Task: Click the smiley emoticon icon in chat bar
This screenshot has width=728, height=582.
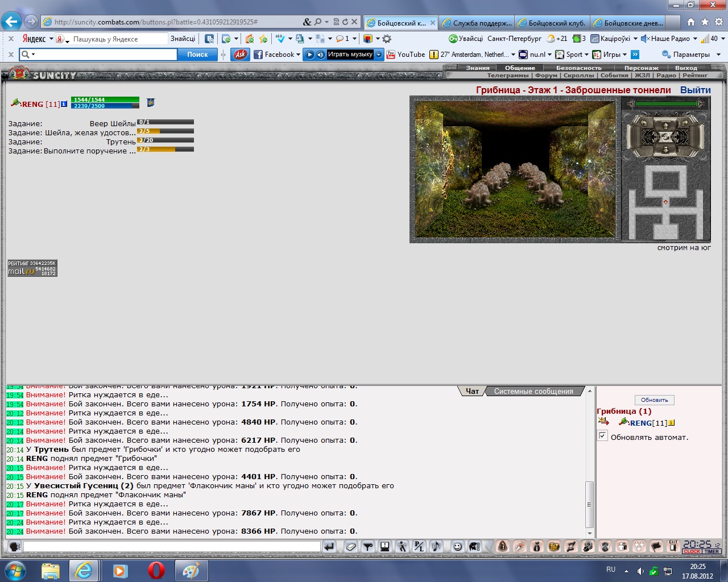Action: 457,547
